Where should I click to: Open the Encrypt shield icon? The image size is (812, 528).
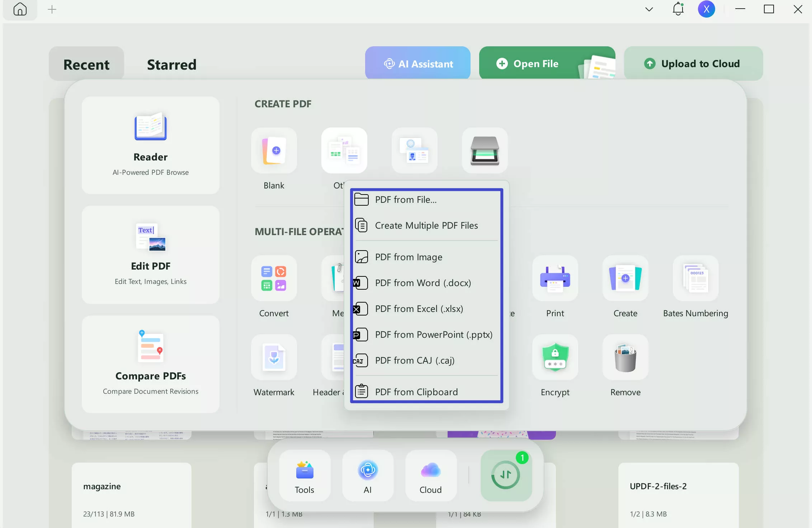(x=555, y=357)
